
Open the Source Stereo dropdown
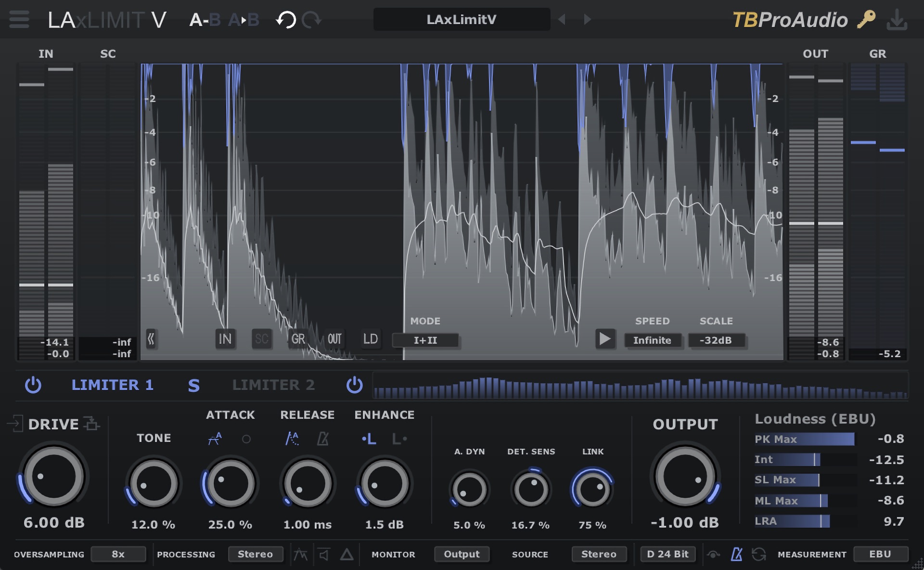(599, 554)
